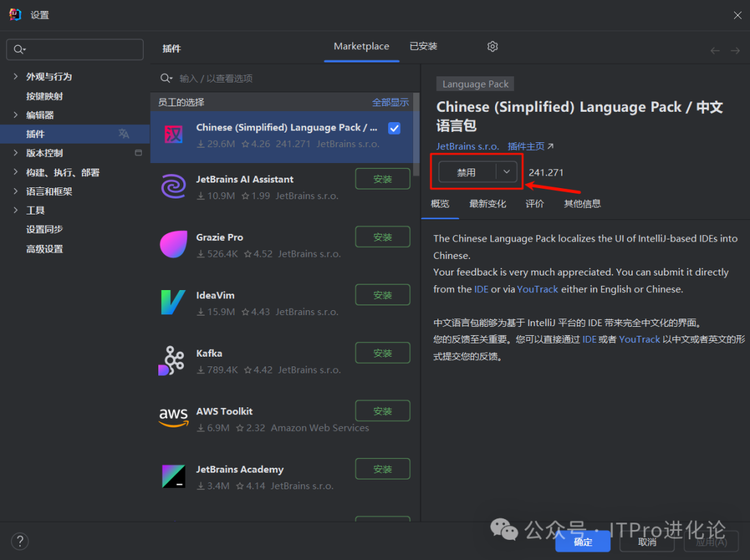
Task: Focus the settings search field
Action: pos(74,49)
